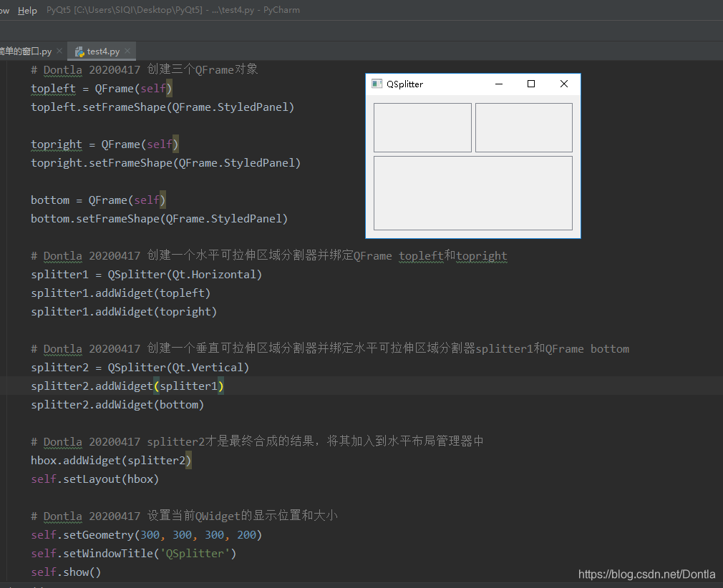Click 'splitter1.addWidget(topleft)' line
Image resolution: width=723 pixels, height=588 pixels.
click(120, 293)
